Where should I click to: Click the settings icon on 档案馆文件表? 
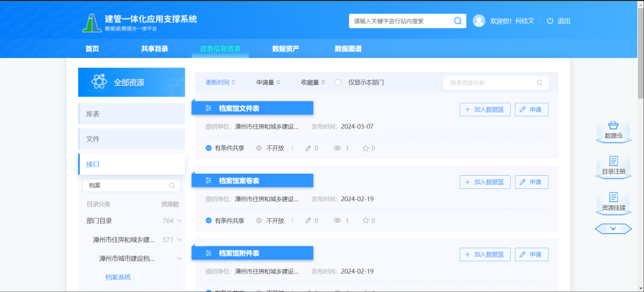pyautogui.click(x=208, y=108)
